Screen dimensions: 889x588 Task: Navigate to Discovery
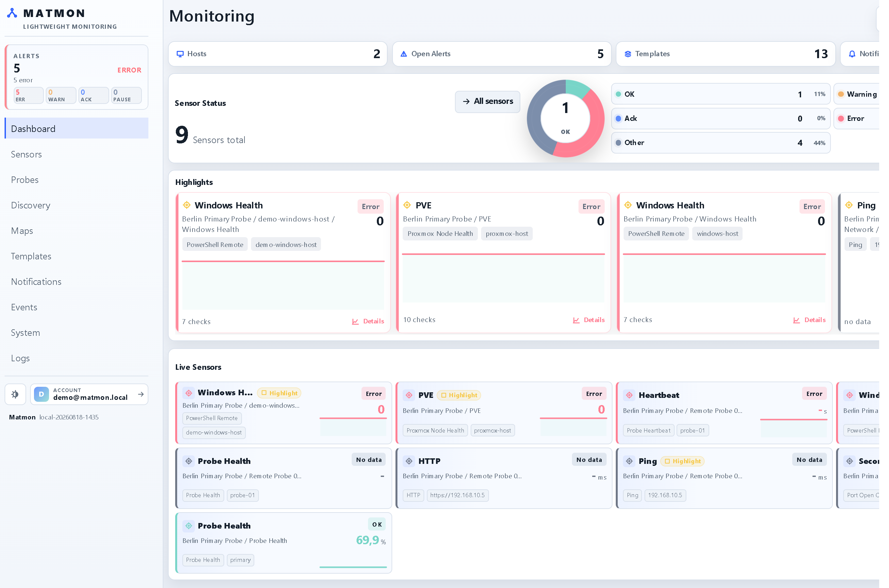(x=76, y=205)
